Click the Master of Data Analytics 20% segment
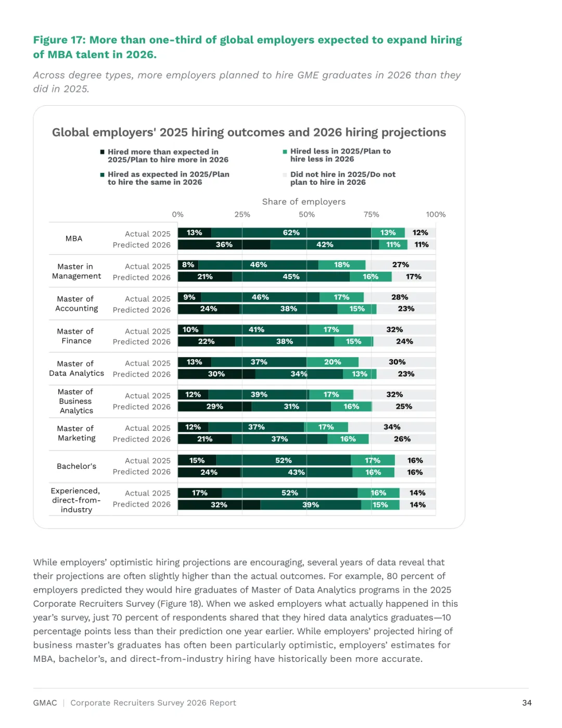Viewport: 562px width, 728px height. coord(333,362)
